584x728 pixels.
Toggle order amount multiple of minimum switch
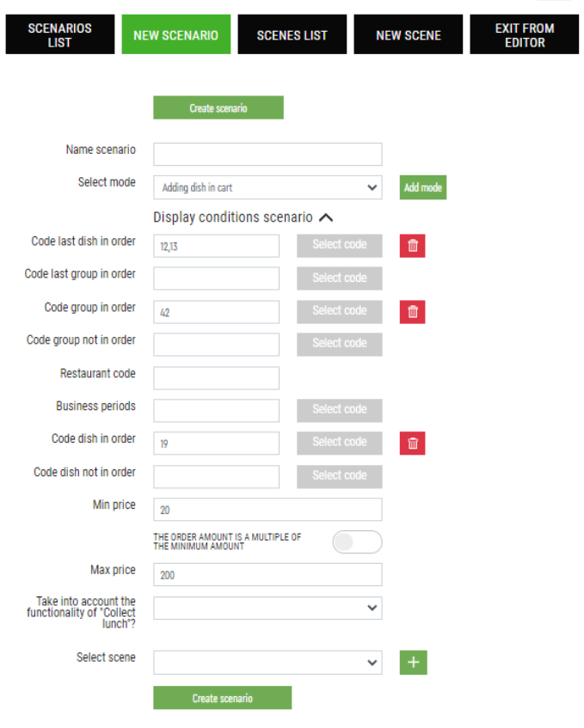(x=357, y=541)
